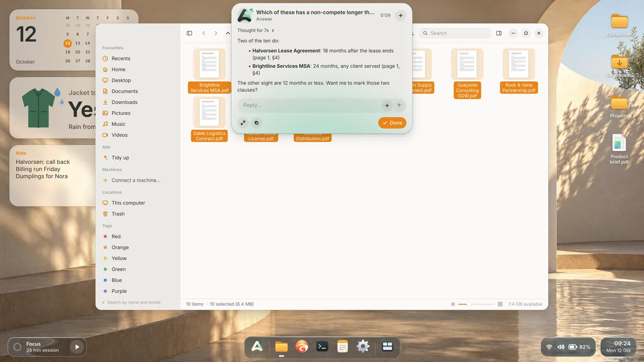Click the Wi-Fi icon in system tray

click(x=549, y=347)
